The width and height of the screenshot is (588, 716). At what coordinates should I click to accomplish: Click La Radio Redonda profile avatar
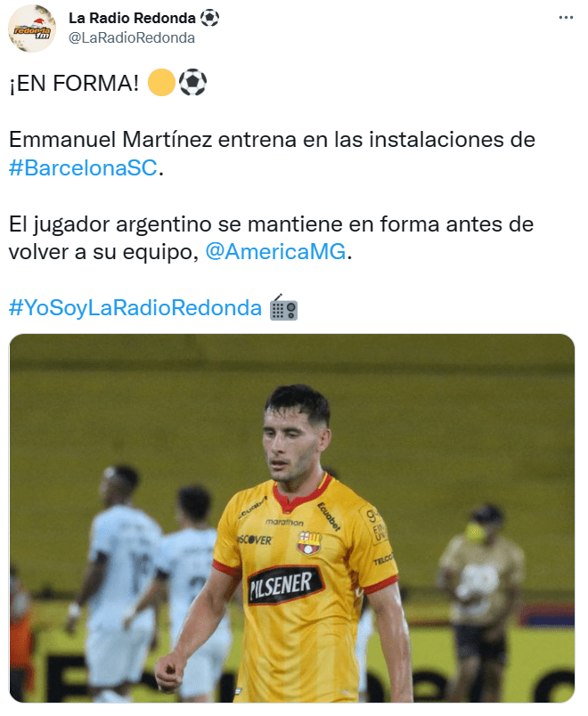coord(32,28)
